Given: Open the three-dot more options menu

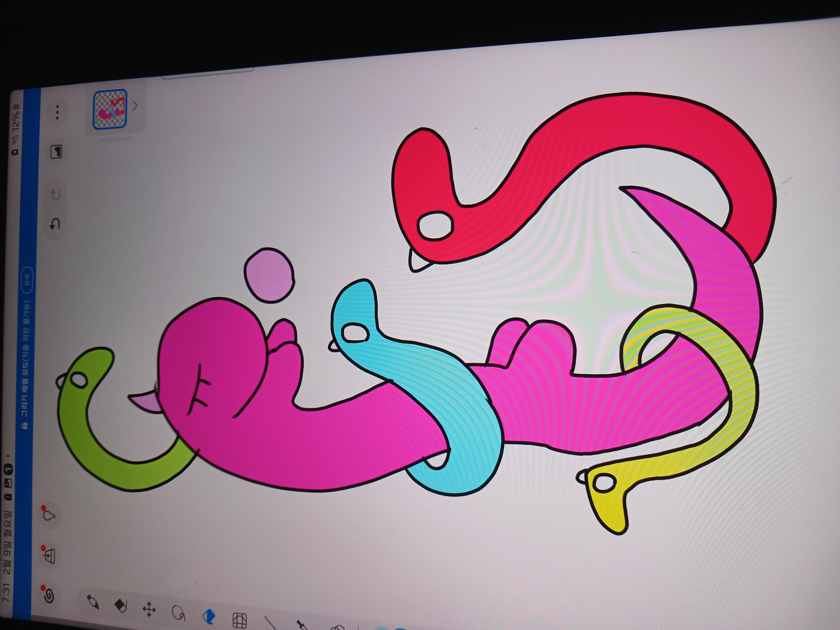Looking at the screenshot, I should pyautogui.click(x=57, y=112).
